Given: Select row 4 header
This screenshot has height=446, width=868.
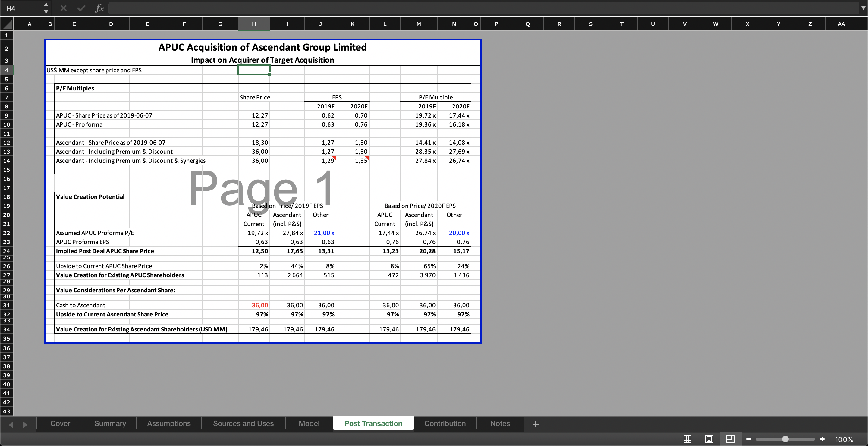Looking at the screenshot, I should tap(6, 70).
